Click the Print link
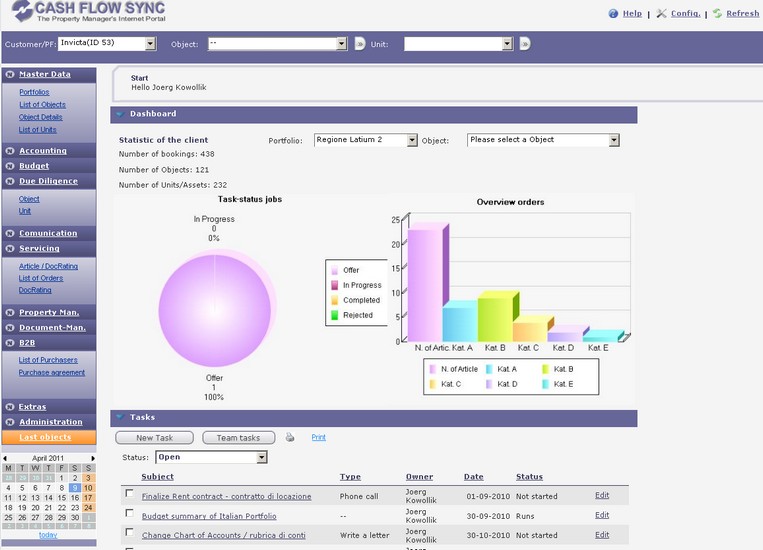 [x=318, y=437]
